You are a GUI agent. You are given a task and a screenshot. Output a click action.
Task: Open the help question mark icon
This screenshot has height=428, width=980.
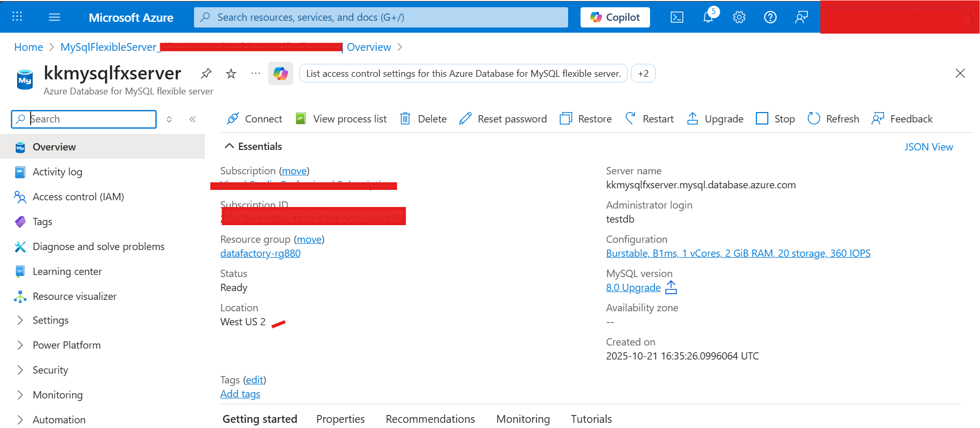(770, 17)
